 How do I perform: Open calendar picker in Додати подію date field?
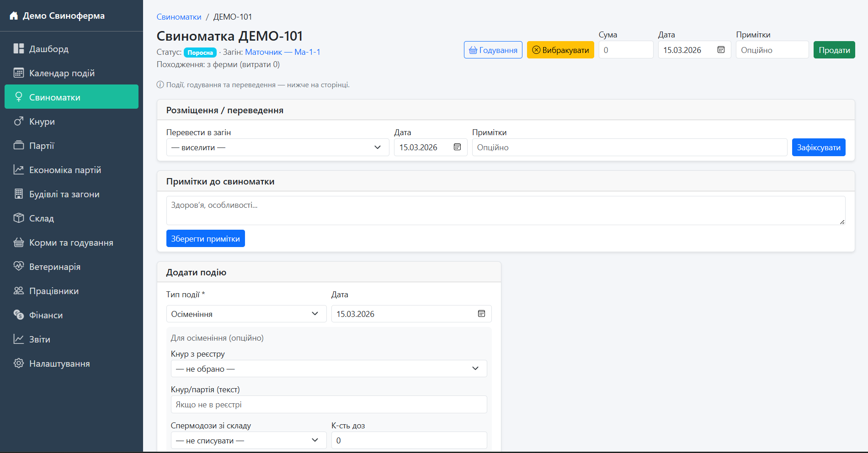(x=481, y=314)
